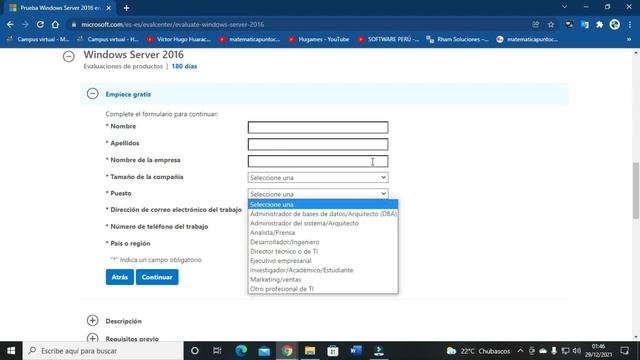Choose Seleccione una in the Puesto list
The width and height of the screenshot is (640, 360).
coord(323,204)
